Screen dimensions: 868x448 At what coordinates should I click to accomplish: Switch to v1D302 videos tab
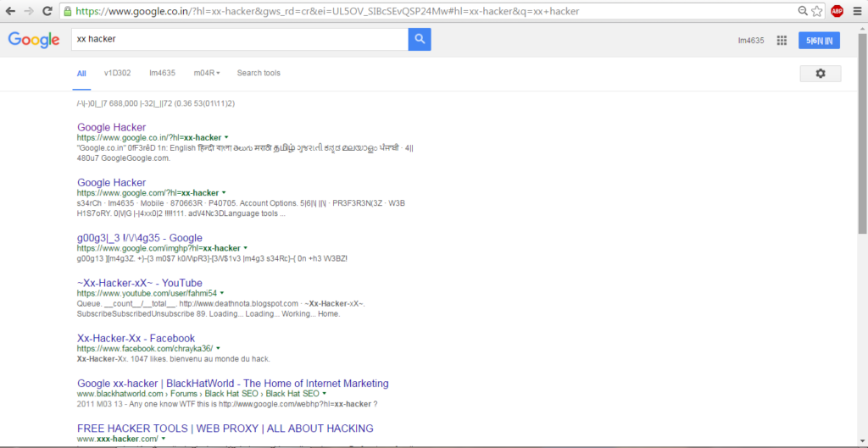[x=117, y=73]
